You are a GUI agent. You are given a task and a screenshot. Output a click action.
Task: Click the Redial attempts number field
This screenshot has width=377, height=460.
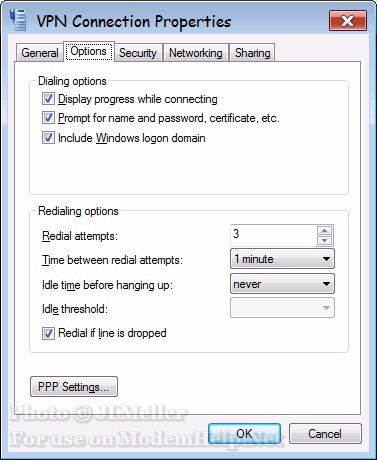(x=273, y=235)
